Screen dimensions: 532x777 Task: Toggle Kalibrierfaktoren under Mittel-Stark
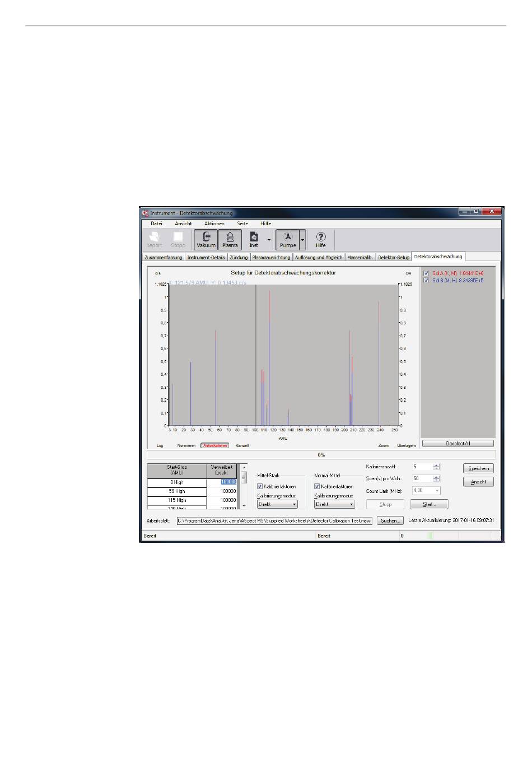(260, 486)
